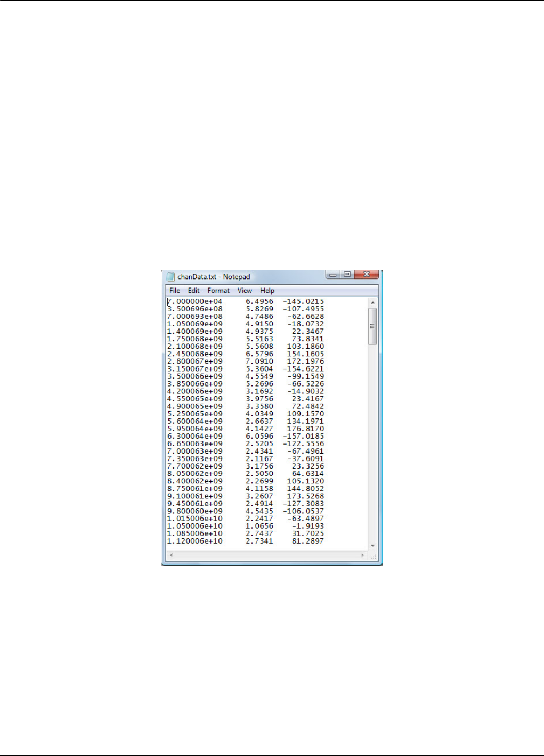Viewport: 544px width, 756px height.
Task: Click the value 7.000000e+04
Action: [x=195, y=301]
